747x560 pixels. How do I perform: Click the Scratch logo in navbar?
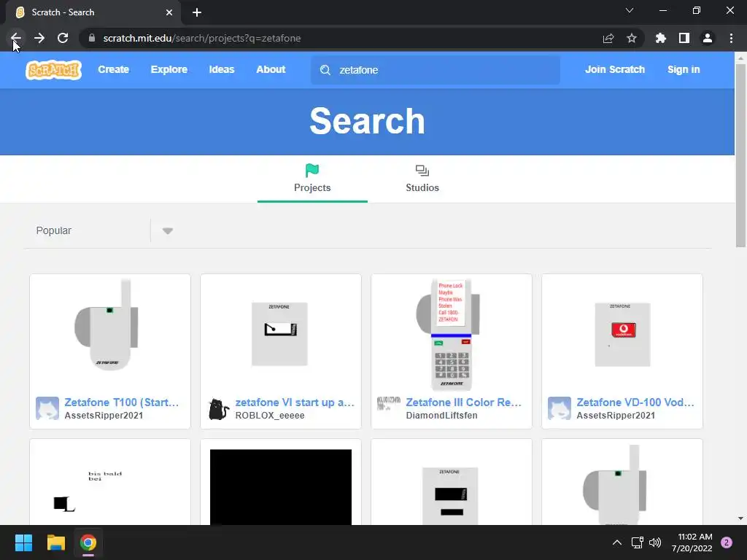click(x=53, y=69)
